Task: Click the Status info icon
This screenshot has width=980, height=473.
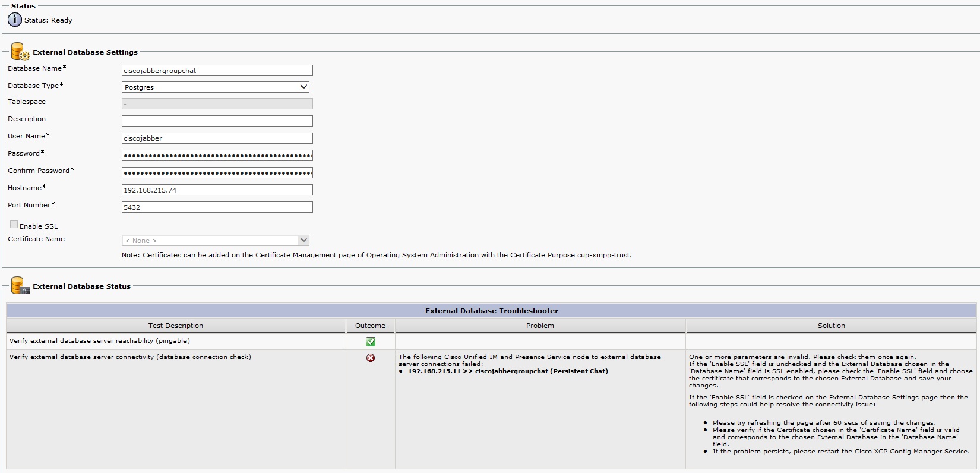Action: (x=14, y=20)
